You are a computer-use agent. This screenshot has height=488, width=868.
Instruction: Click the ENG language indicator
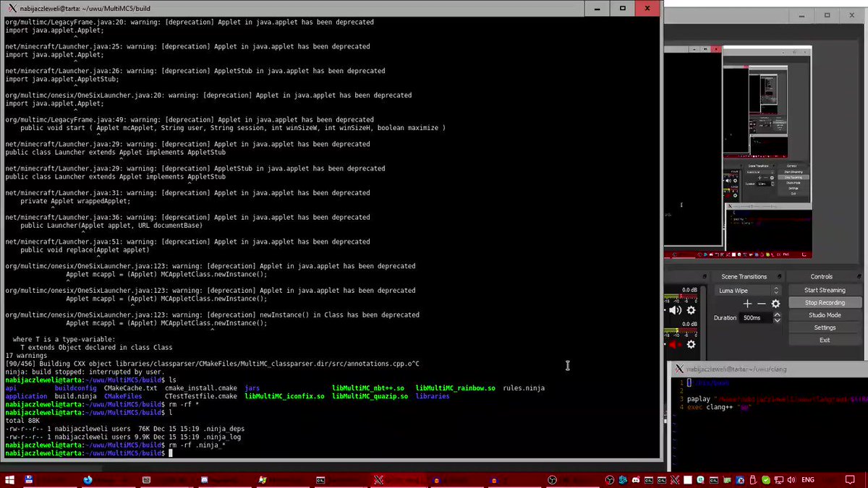pyautogui.click(x=808, y=479)
